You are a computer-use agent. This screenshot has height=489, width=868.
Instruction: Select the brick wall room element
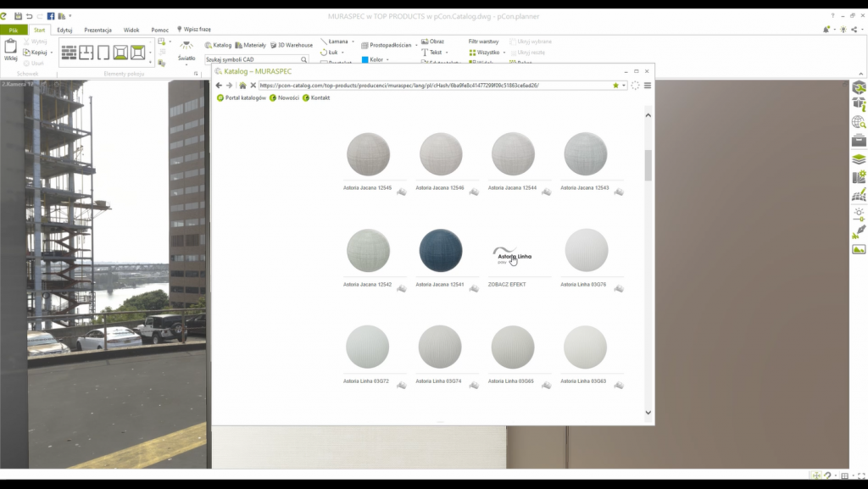(70, 53)
